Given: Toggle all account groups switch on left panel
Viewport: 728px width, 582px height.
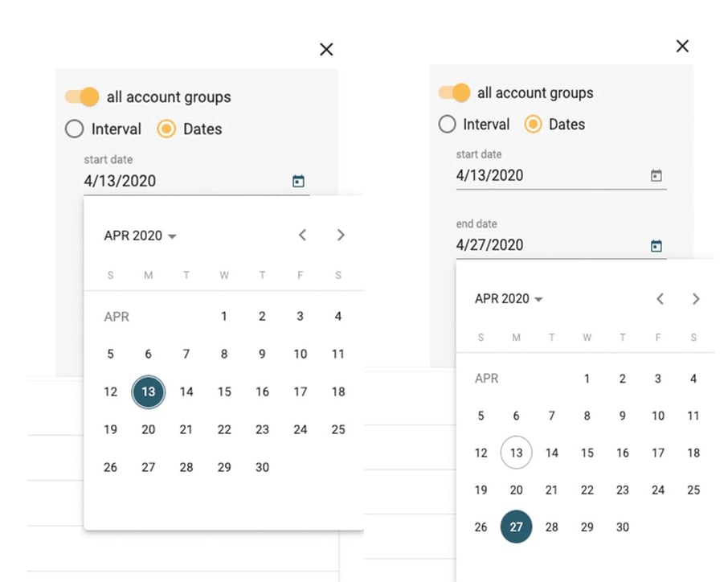Looking at the screenshot, I should pos(81,96).
